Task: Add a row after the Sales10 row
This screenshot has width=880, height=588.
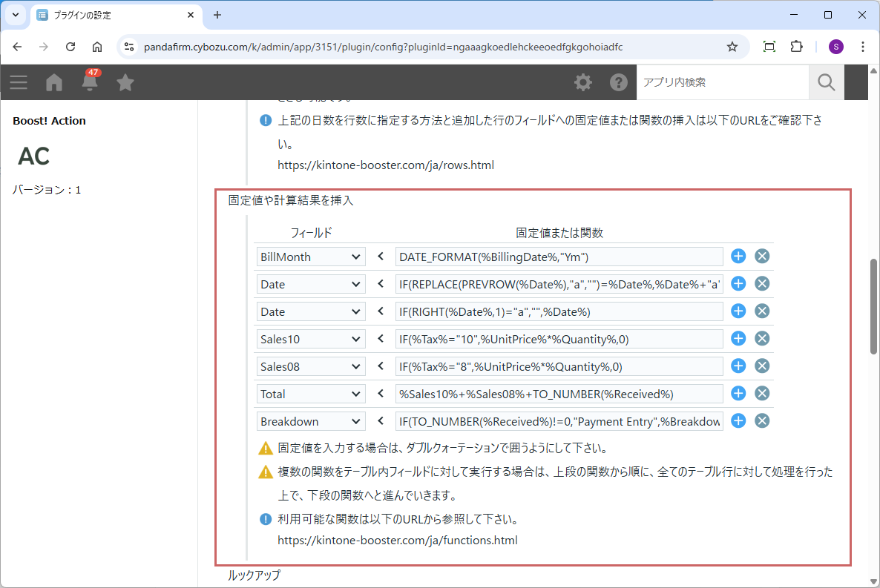Action: (738, 339)
